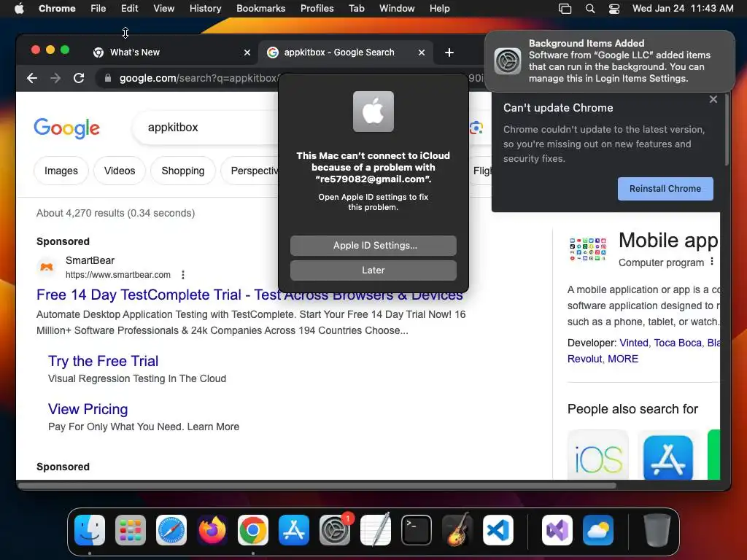Open the Try the Free Trial link
The image size is (747, 560).
click(x=103, y=361)
